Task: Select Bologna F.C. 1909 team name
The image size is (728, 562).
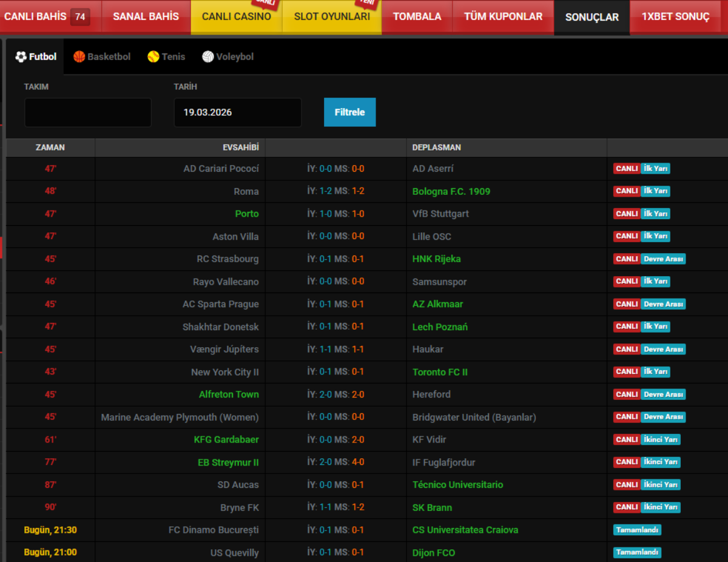Action: (x=451, y=191)
